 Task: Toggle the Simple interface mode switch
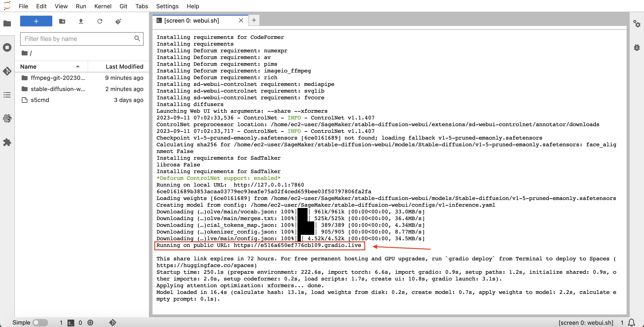tap(40, 323)
